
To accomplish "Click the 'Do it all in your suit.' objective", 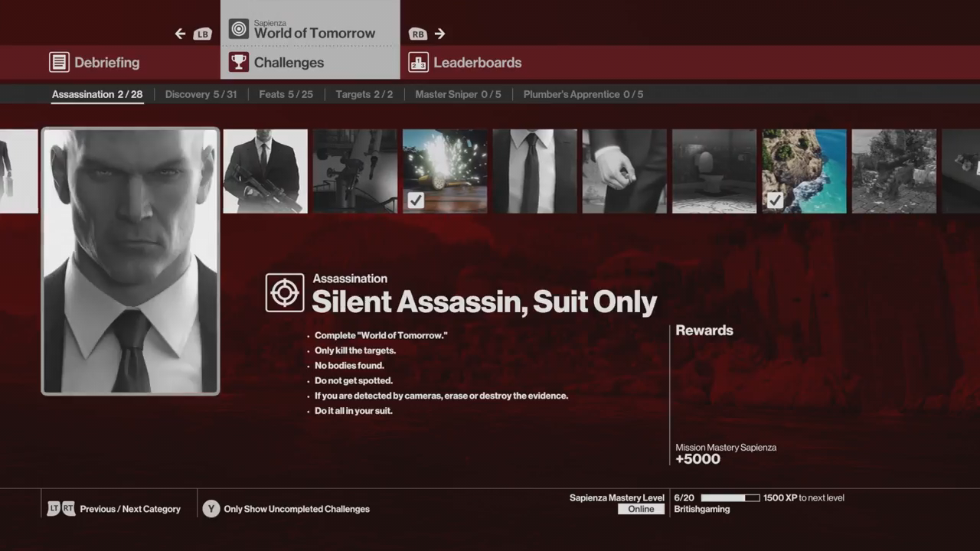I will pos(354,411).
